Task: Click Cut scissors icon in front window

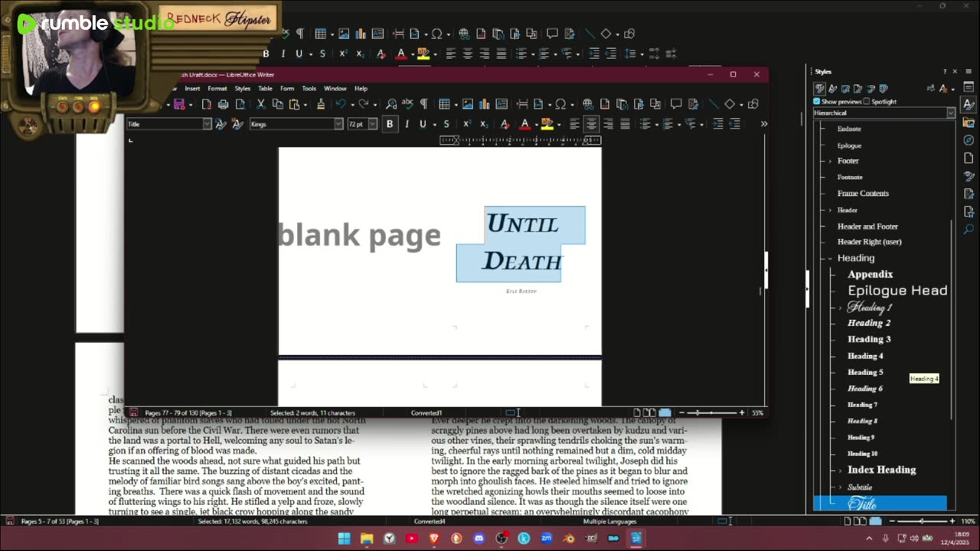Action: coord(260,104)
